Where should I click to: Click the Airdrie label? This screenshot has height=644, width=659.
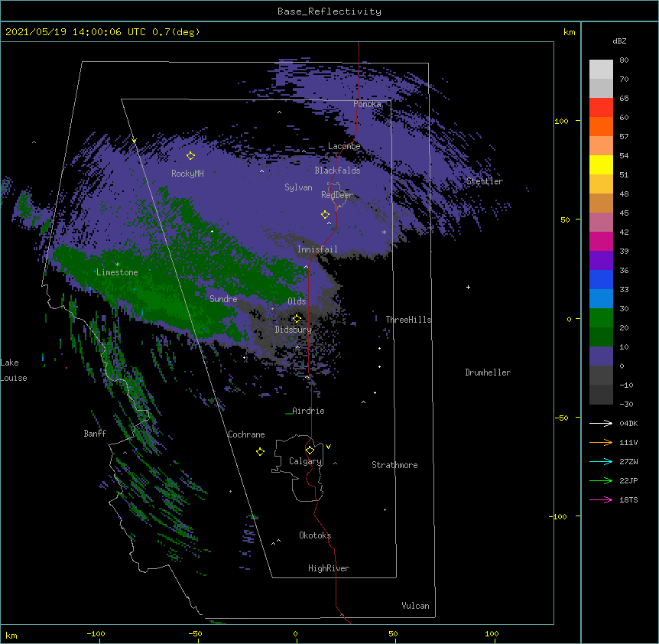click(309, 411)
